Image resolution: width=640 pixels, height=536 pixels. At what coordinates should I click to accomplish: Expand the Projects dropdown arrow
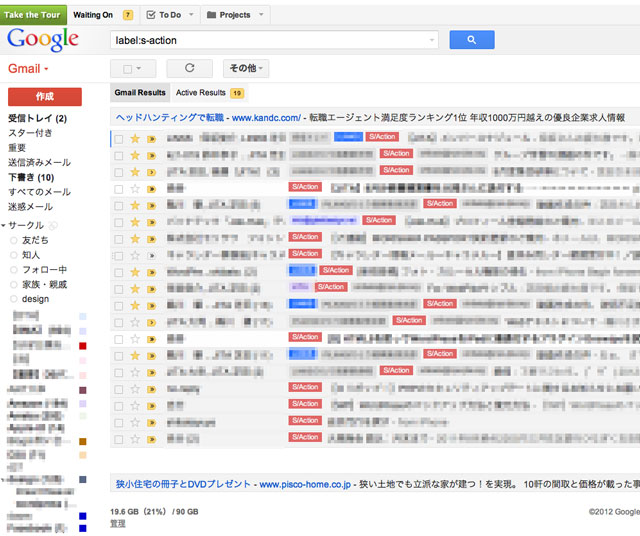pos(261,15)
